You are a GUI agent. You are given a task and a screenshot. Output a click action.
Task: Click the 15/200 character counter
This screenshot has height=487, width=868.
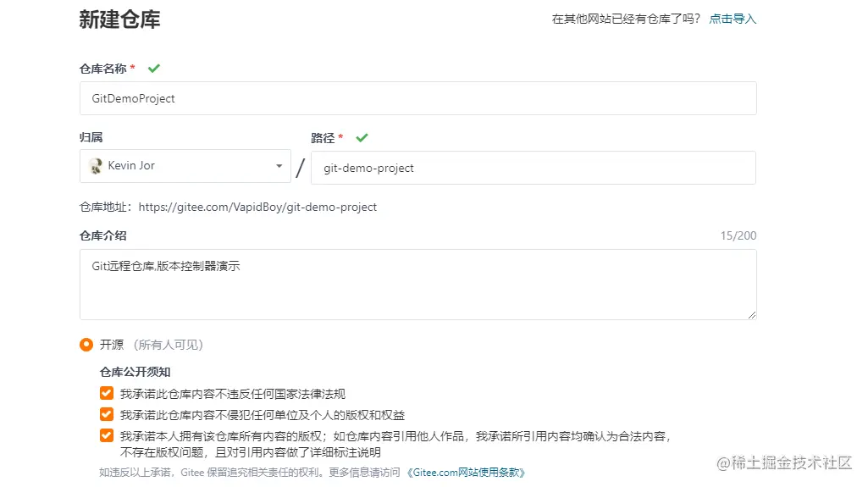point(738,235)
